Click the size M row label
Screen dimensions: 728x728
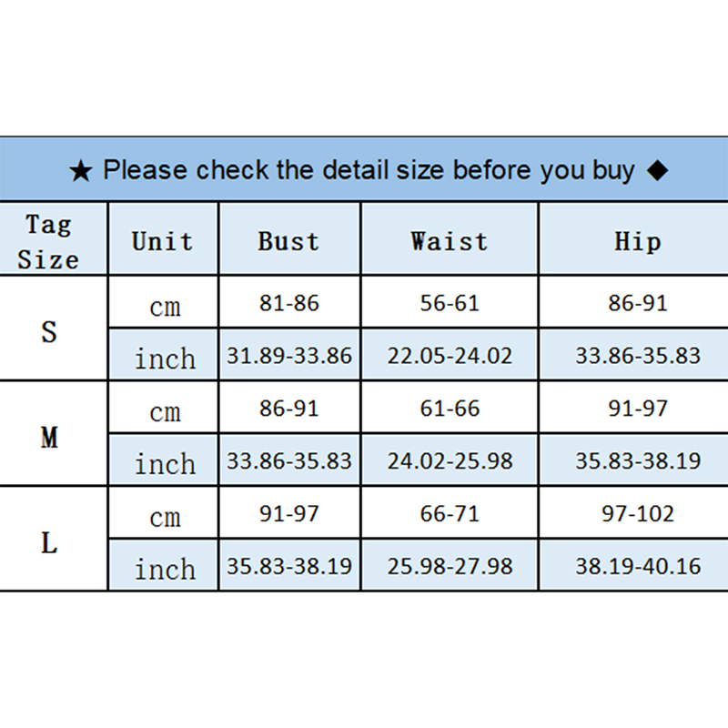(x=49, y=437)
